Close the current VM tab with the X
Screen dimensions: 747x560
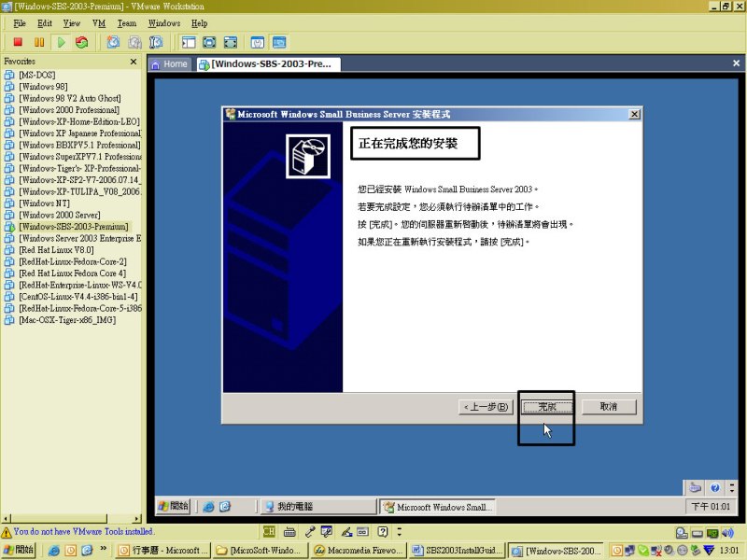(736, 63)
